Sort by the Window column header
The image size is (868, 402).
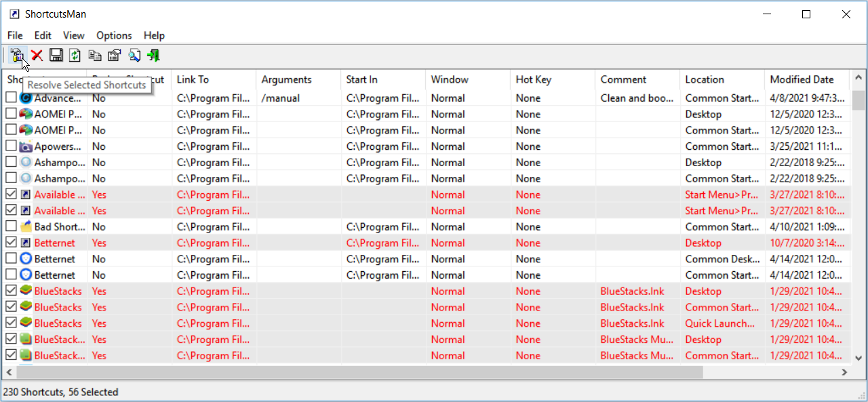tap(468, 79)
